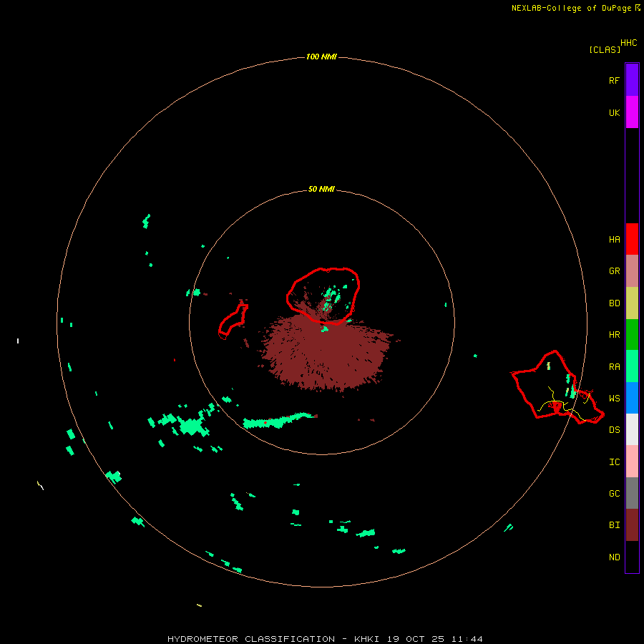This screenshot has width=644, height=644.
Task: Click the WS blue legend swatch
Action: [632, 398]
